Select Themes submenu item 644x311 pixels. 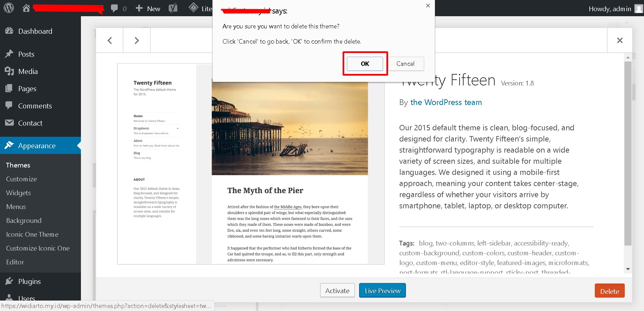(18, 165)
